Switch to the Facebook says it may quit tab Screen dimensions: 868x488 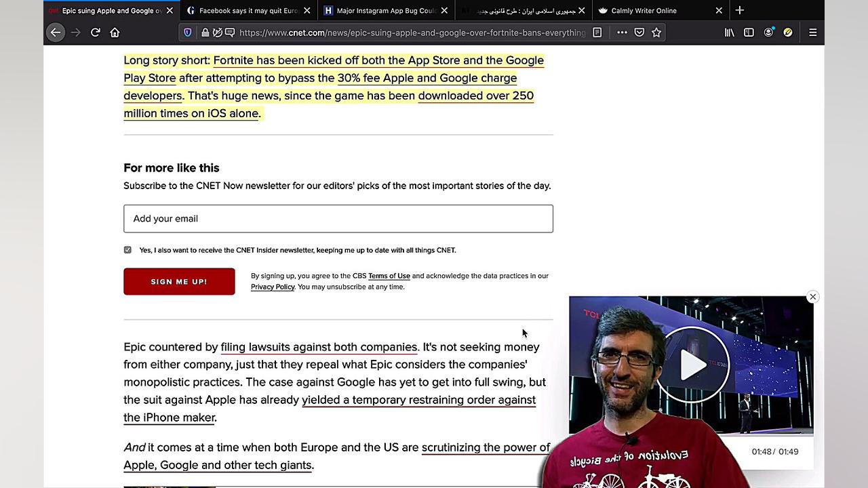248,11
